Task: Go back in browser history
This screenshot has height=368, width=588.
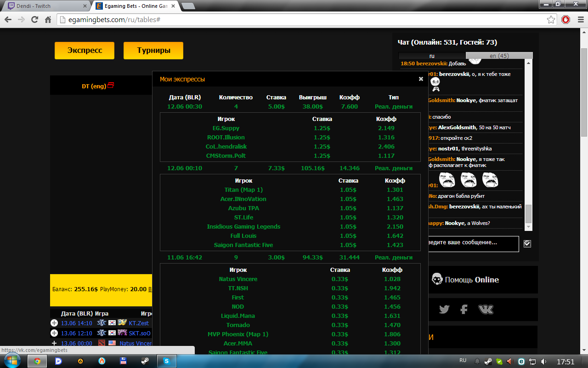Action: pos(8,20)
